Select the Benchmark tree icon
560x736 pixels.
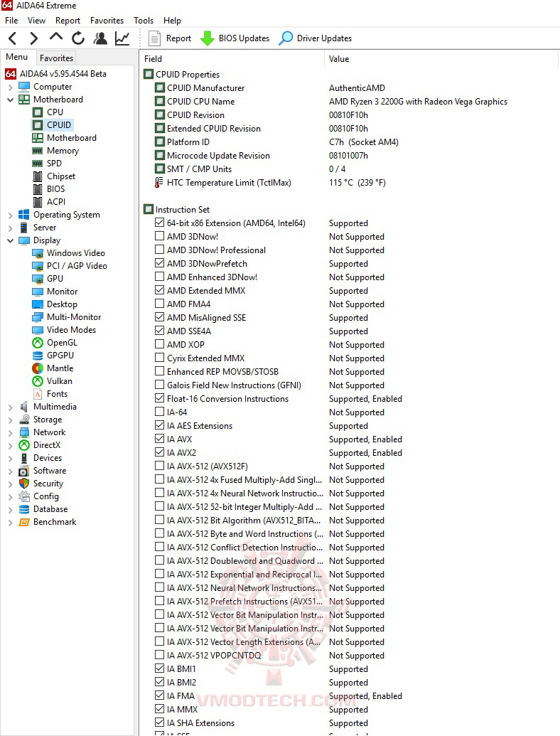coord(24,522)
